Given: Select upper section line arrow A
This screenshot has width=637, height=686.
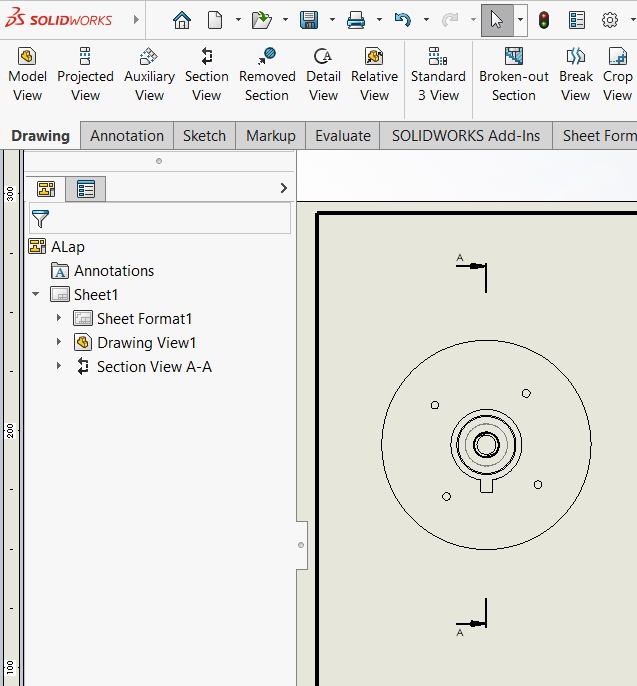Looking at the screenshot, I should pos(471,266).
